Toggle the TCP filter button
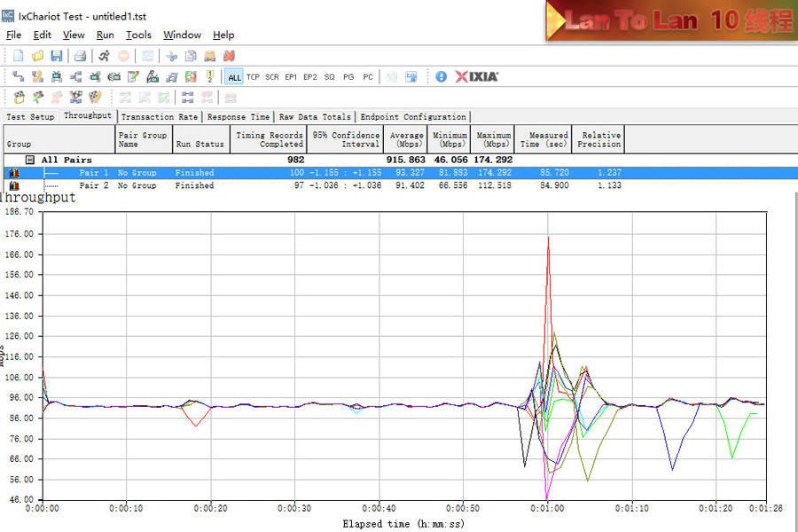The height and width of the screenshot is (532, 798). [x=253, y=77]
